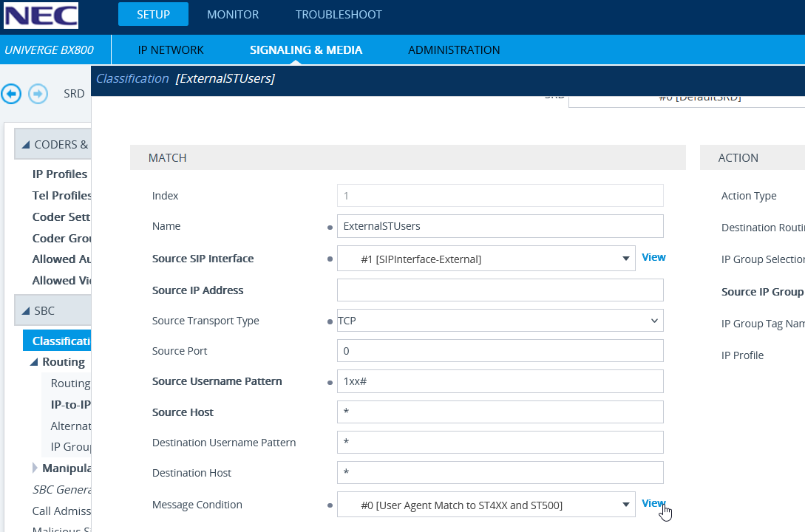Click the IP Group Tag Name label
Screen dimensions: 805x532
pos(763,323)
